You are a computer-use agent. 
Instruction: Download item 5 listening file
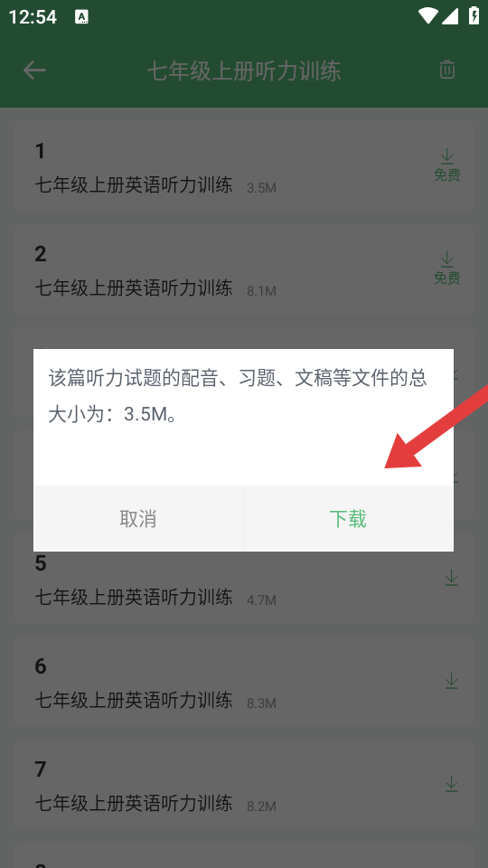[452, 578]
